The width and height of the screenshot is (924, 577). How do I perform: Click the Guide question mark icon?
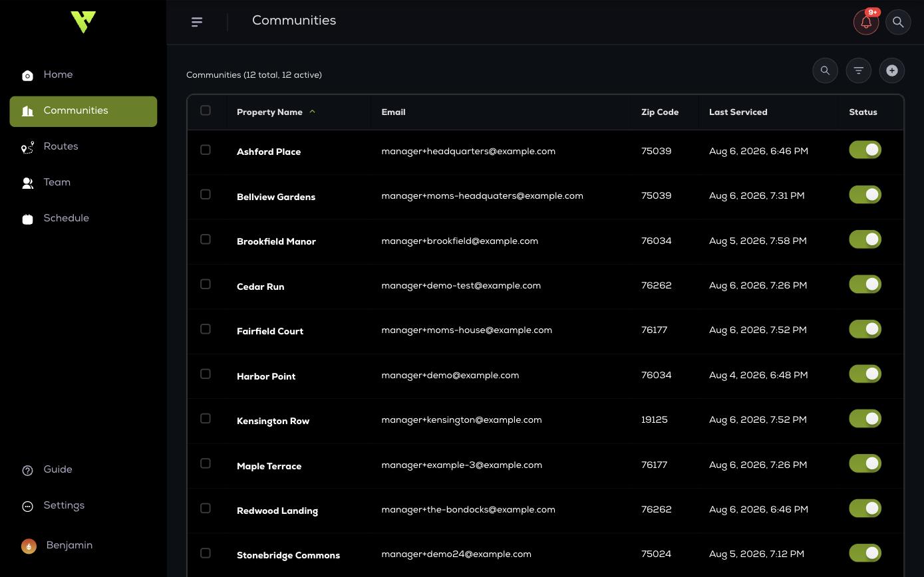27,471
